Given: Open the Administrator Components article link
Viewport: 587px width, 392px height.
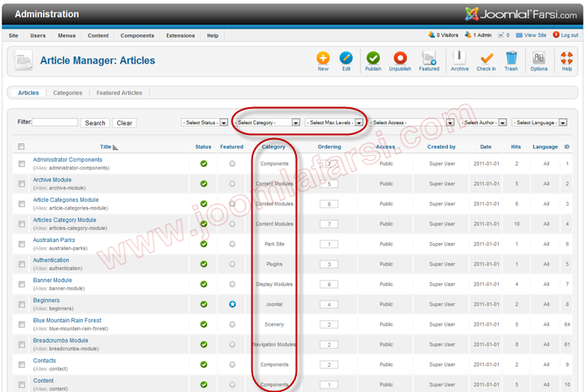Looking at the screenshot, I should [x=67, y=160].
